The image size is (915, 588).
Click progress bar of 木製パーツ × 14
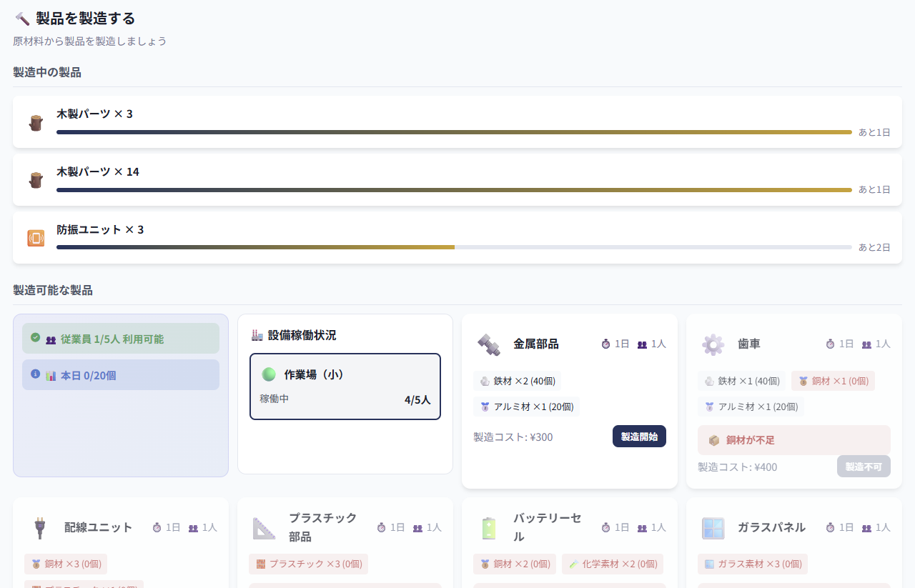tap(454, 190)
